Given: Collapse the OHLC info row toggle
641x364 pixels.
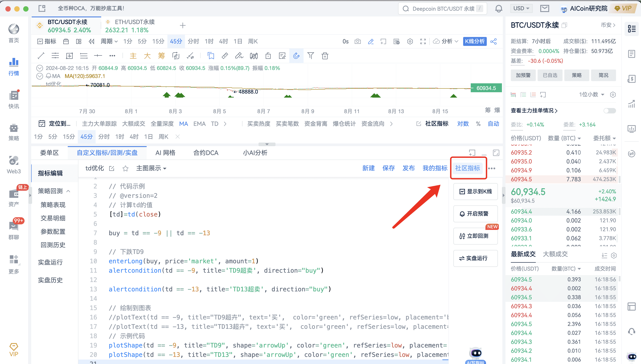Looking at the screenshot, I should (39, 68).
